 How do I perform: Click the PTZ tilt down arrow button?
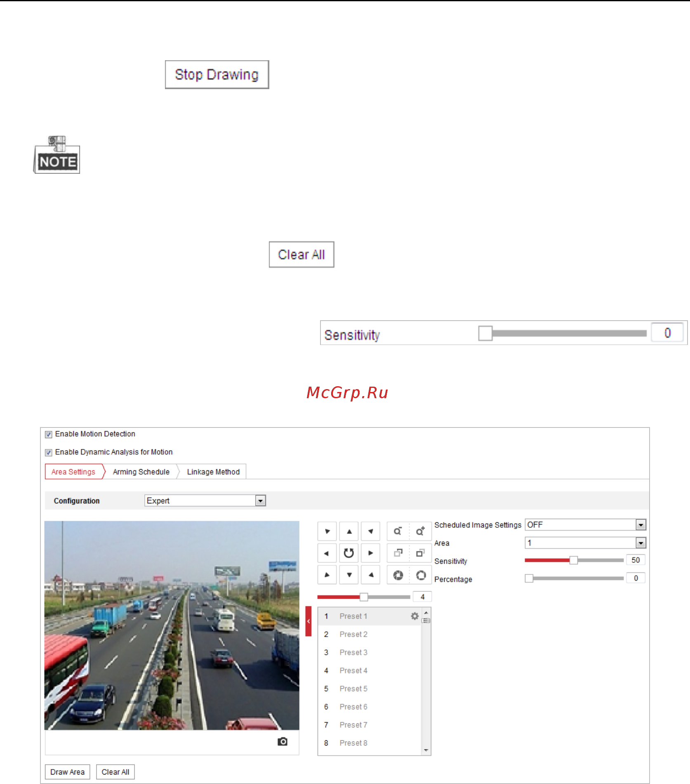point(349,575)
